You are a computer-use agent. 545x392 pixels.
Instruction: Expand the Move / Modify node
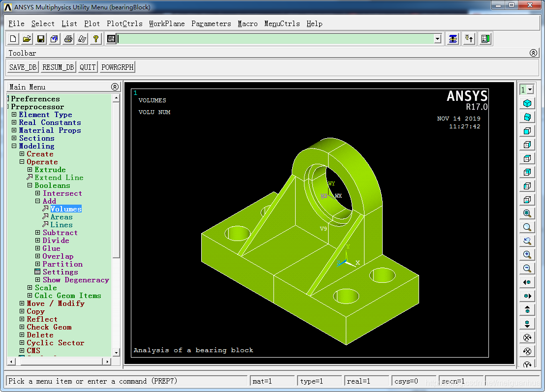click(x=22, y=303)
